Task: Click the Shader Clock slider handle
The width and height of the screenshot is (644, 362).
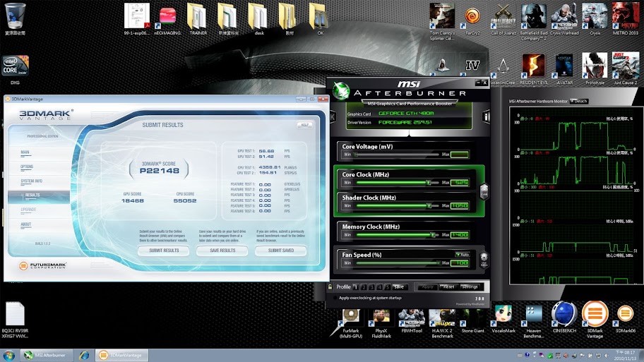Action: [429, 205]
